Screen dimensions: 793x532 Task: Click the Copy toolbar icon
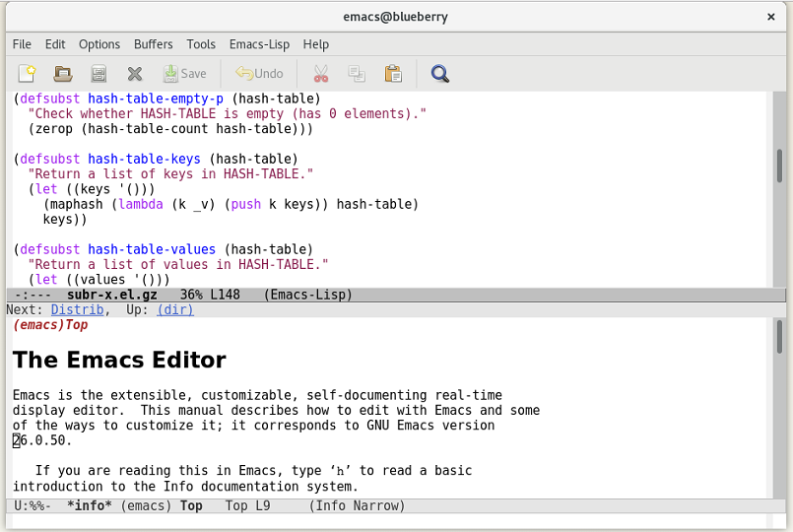[357, 74]
